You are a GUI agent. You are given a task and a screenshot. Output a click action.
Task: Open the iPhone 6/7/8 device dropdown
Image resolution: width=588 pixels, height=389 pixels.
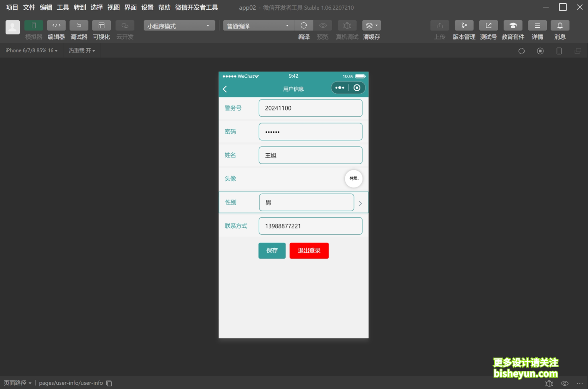[x=31, y=50]
